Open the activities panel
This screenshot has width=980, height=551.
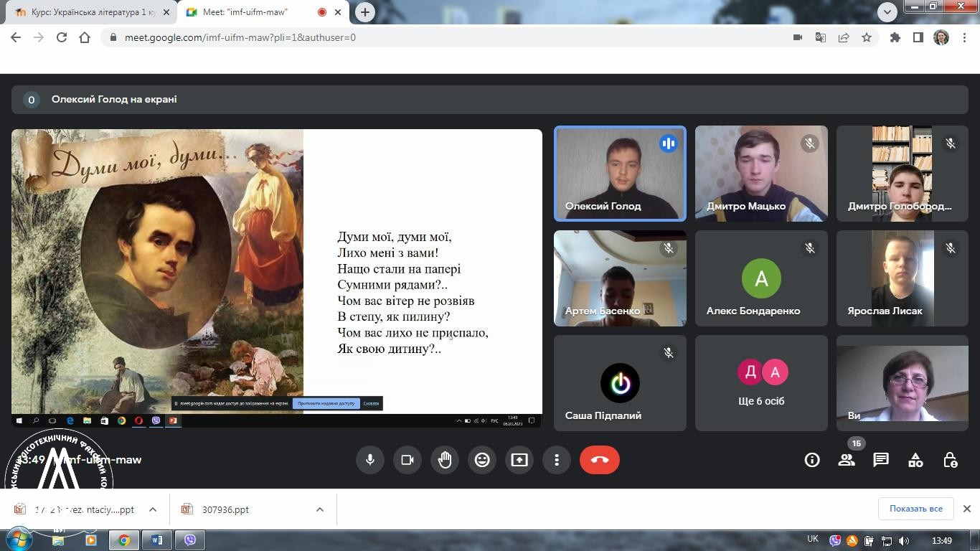(915, 460)
